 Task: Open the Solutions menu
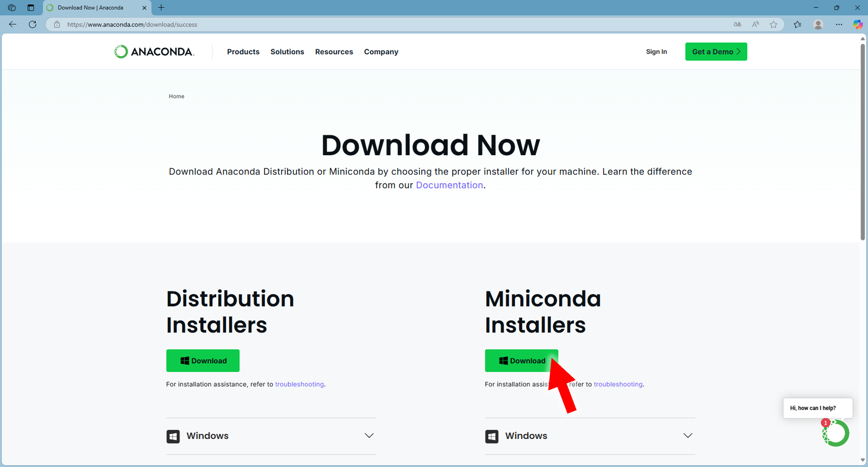[x=287, y=51]
